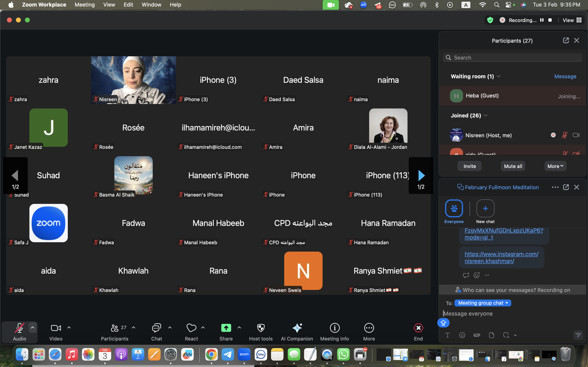Click the participants Search field

512,57
